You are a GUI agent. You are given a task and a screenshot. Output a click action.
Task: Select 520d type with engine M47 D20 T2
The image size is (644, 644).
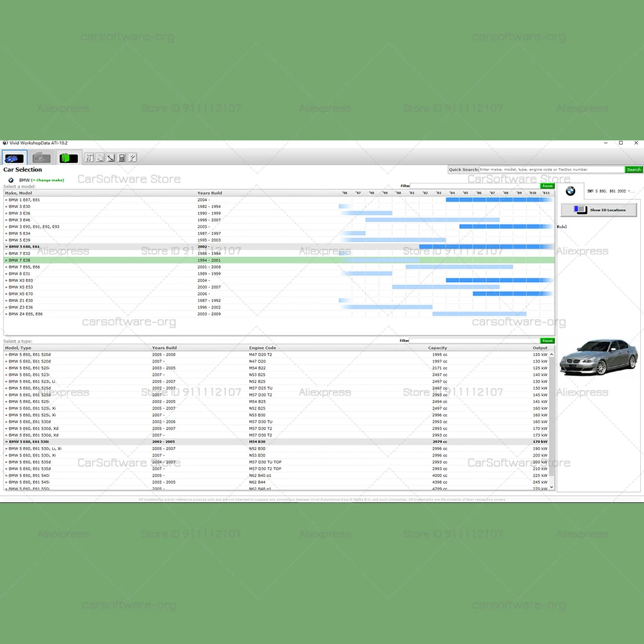[x=276, y=355]
